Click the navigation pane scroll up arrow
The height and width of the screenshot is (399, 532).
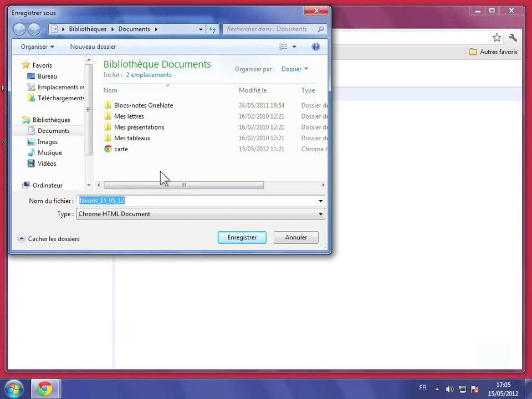89,60
